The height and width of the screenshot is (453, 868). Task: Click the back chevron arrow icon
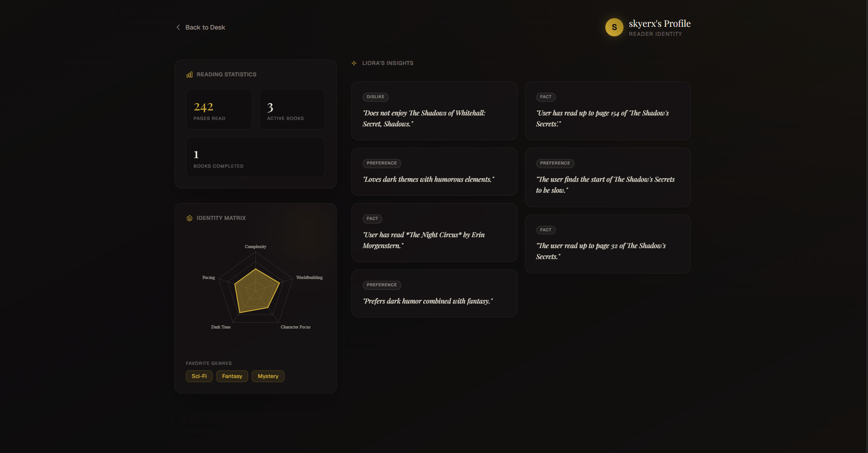pyautogui.click(x=178, y=27)
